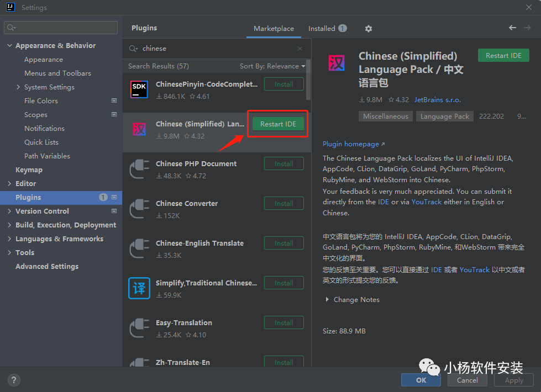Screen dimensions: 541x392
Task: Install the Chinese Converter plugin
Action: click(x=283, y=204)
